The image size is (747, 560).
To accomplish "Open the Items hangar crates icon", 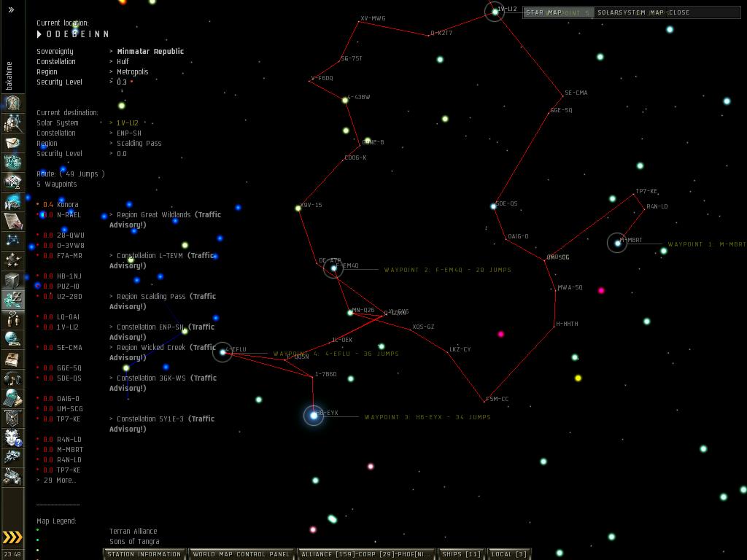I will tap(12, 475).
